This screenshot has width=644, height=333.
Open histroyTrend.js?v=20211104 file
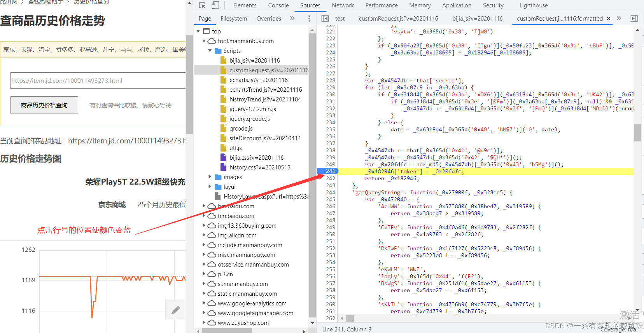coord(265,99)
